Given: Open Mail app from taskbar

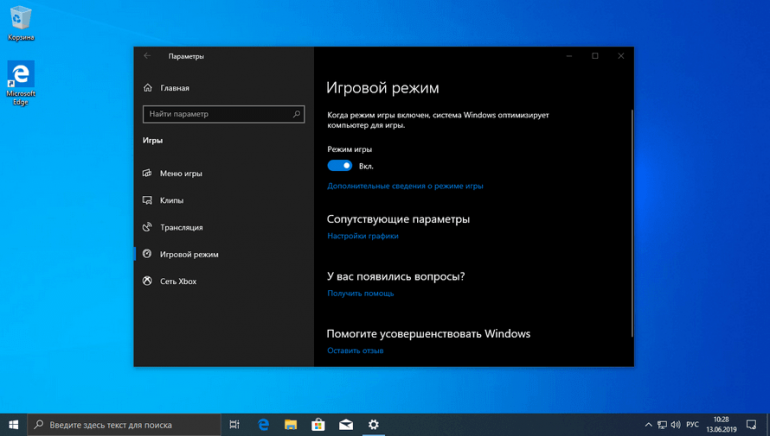Looking at the screenshot, I should click(x=346, y=425).
